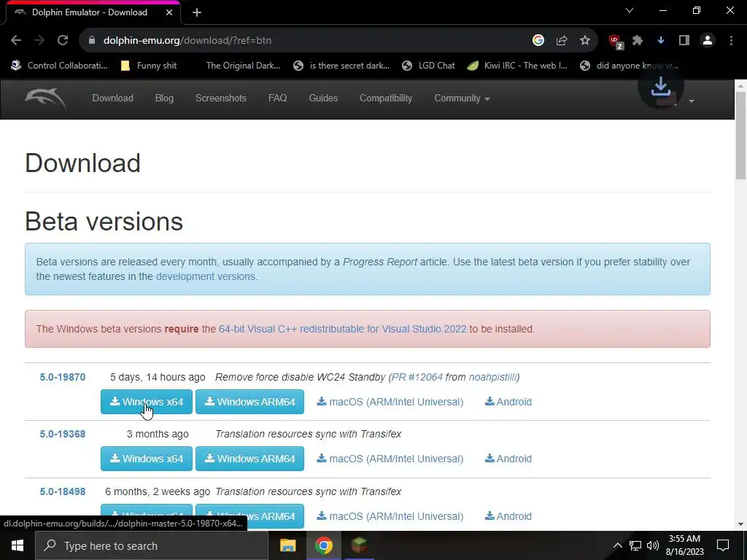Download Android build for 5.0-19368

pyautogui.click(x=508, y=459)
